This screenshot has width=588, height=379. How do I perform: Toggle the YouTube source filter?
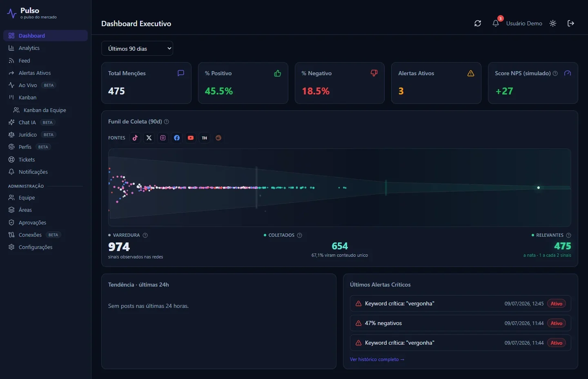191,138
